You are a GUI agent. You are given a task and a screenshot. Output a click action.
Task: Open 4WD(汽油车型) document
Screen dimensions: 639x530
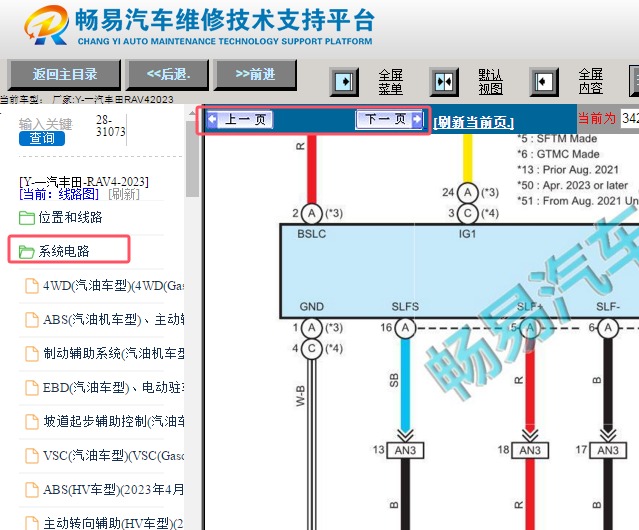(114, 286)
